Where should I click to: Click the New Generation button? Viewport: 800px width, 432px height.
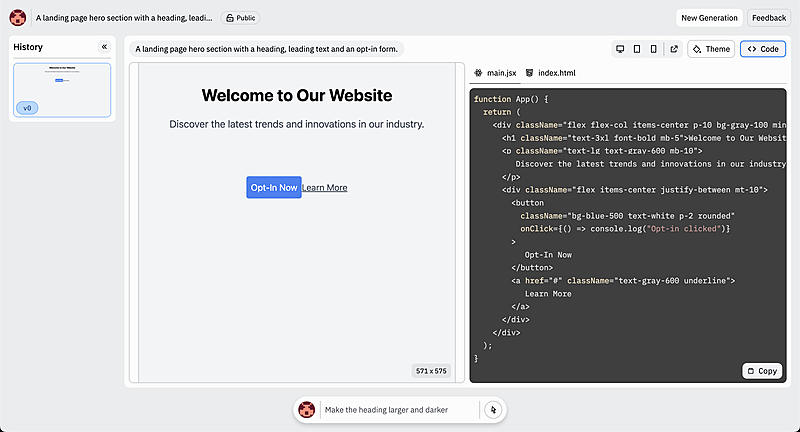click(709, 18)
